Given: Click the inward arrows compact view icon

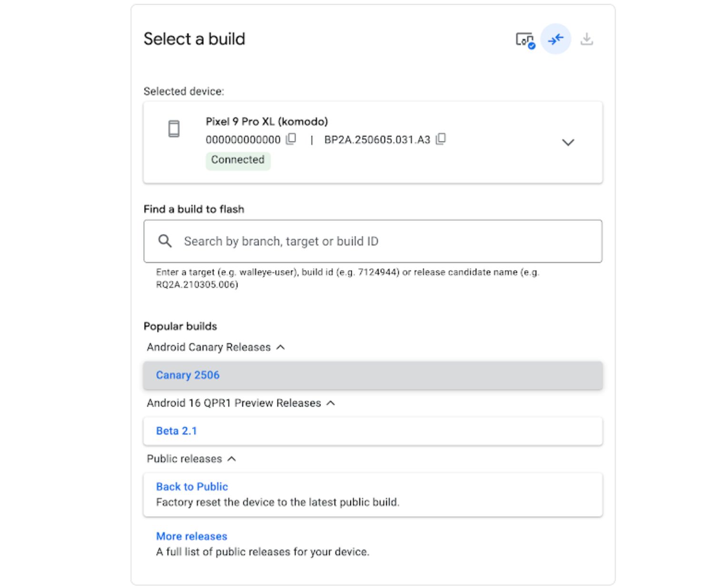Looking at the screenshot, I should 555,39.
